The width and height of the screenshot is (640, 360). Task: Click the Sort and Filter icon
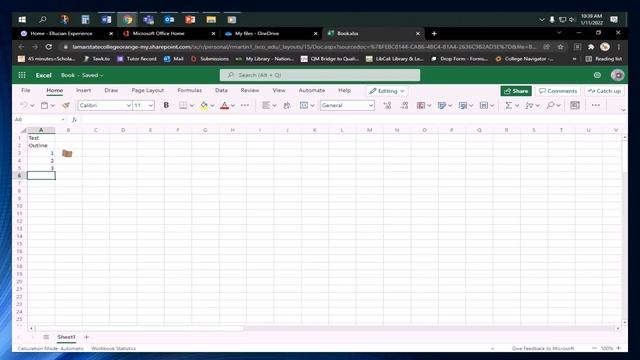click(x=529, y=105)
